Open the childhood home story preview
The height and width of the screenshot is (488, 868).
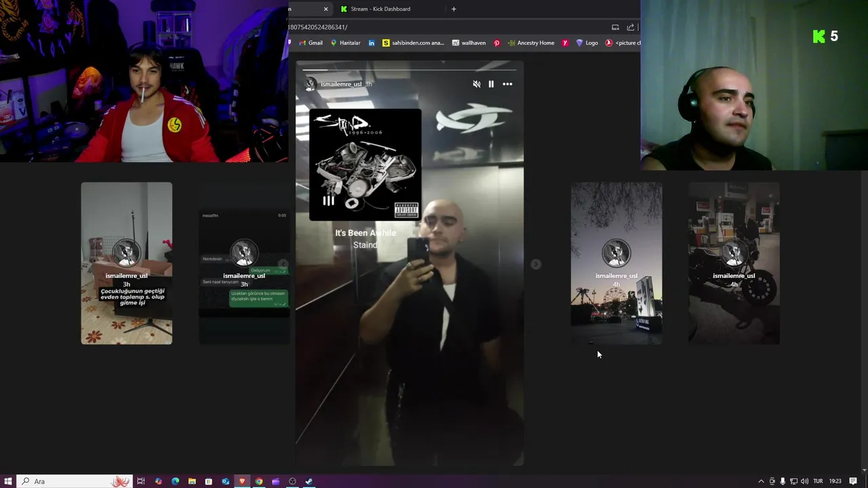tap(127, 263)
